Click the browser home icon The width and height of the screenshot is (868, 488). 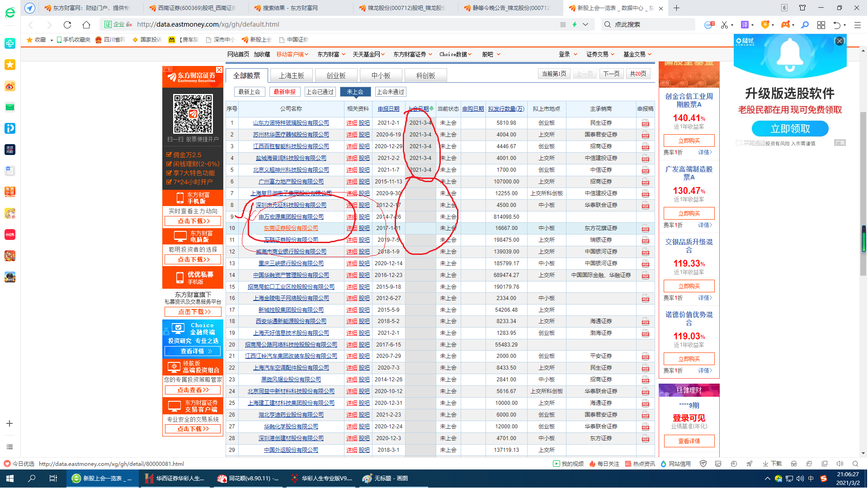coord(86,25)
